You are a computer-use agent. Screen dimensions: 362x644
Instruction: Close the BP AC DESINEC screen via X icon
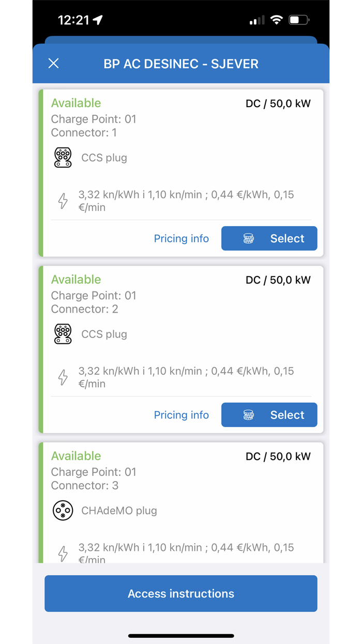pos(53,64)
